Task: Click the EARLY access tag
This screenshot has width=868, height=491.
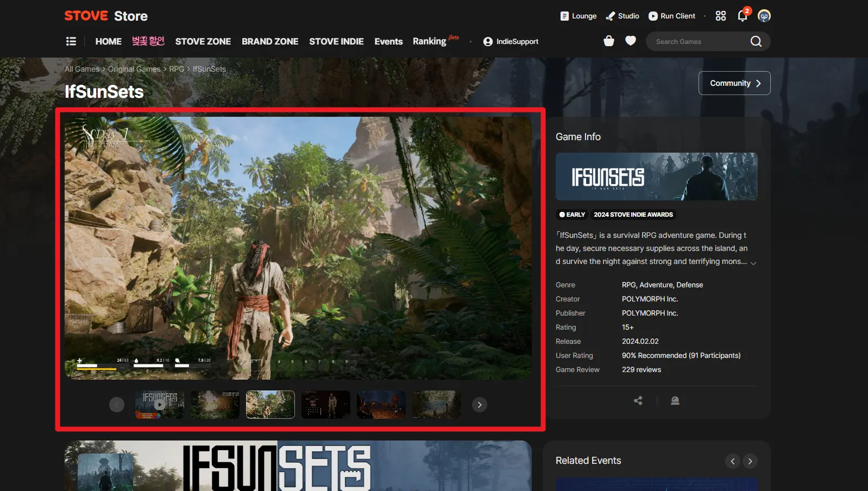Action: click(572, 215)
